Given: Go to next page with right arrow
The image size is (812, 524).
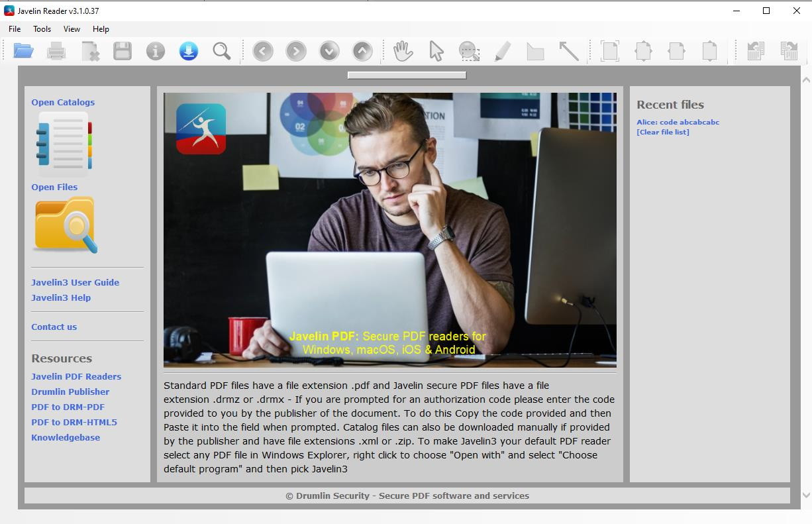Looking at the screenshot, I should (296, 51).
